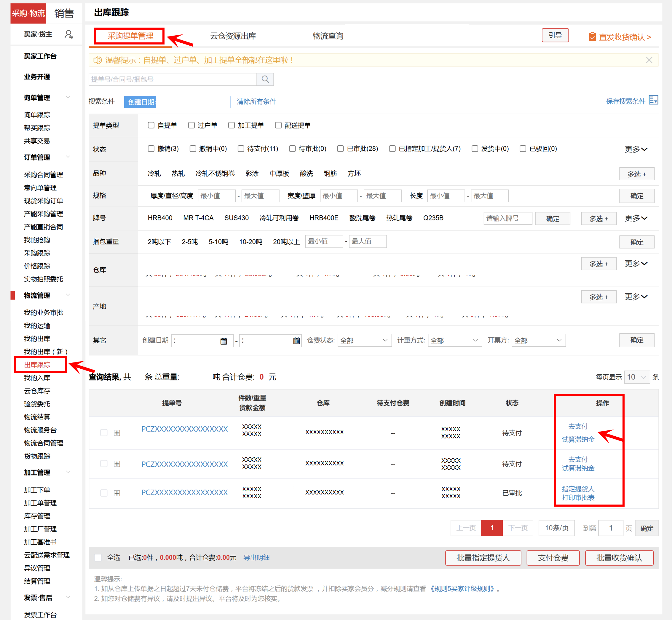
Task: Click the buyer profile user icon
Action: (x=68, y=34)
